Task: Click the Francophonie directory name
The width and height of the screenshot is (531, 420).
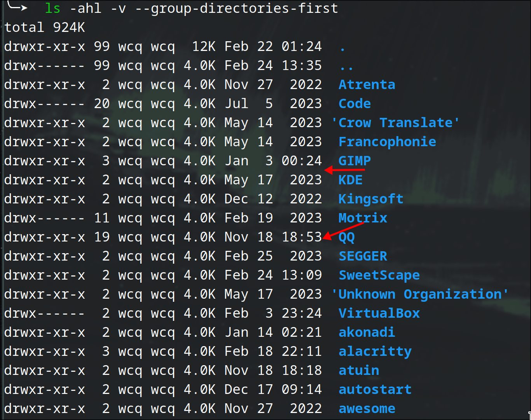Action: coord(387,142)
